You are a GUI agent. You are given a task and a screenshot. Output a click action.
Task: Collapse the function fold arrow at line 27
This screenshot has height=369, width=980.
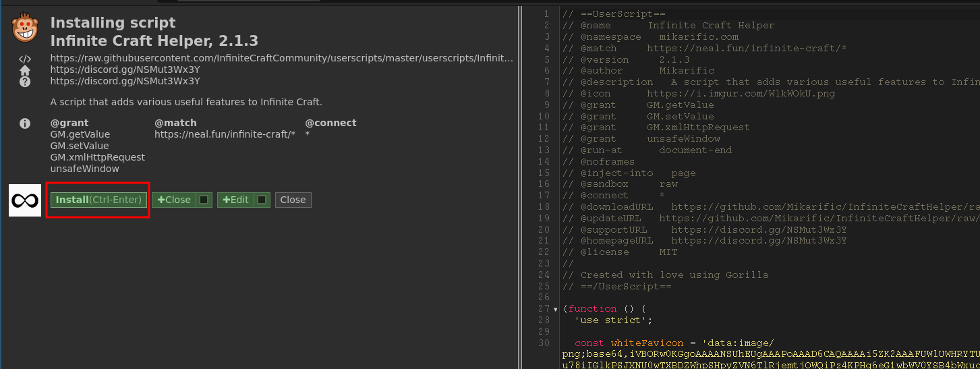pyautogui.click(x=555, y=310)
